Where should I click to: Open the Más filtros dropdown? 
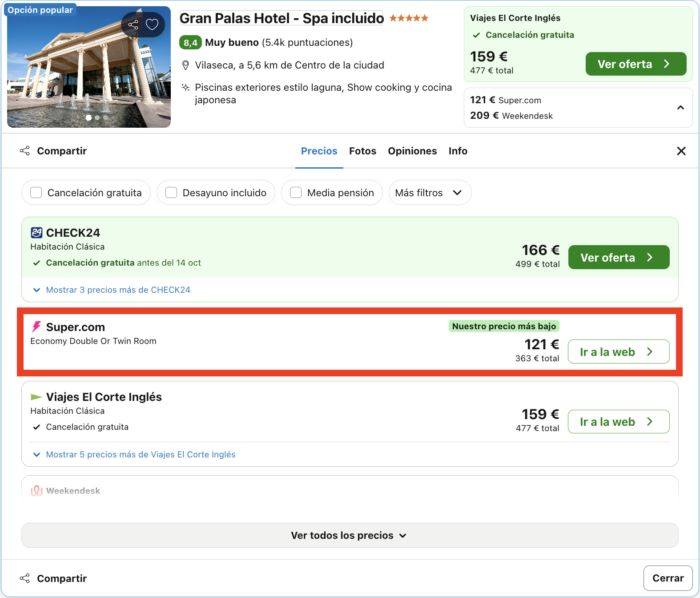[x=430, y=193]
